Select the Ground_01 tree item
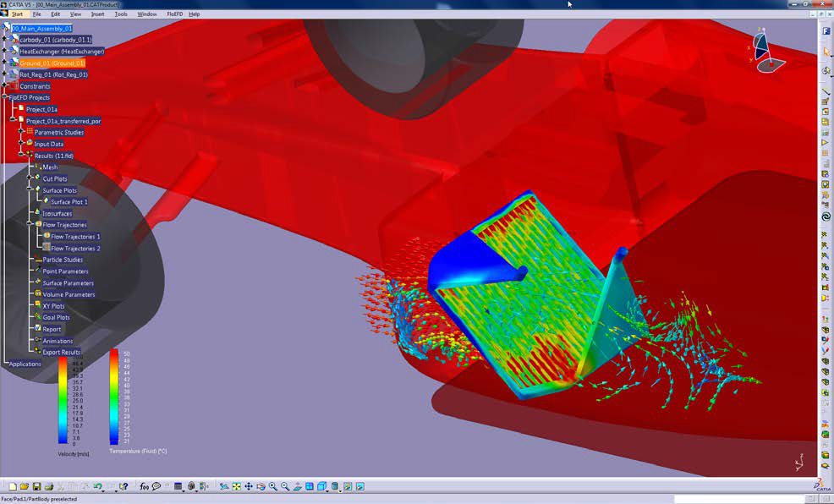This screenshot has height=504, width=834. [52, 63]
